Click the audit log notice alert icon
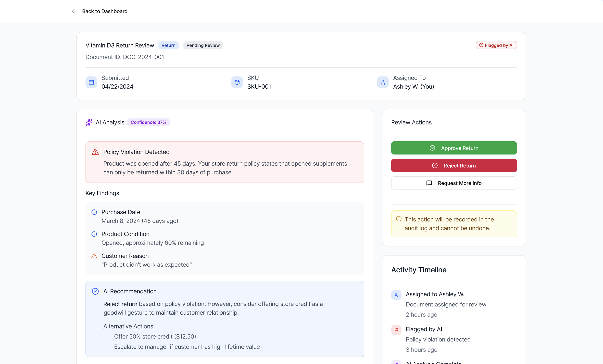603x364 pixels. click(399, 219)
